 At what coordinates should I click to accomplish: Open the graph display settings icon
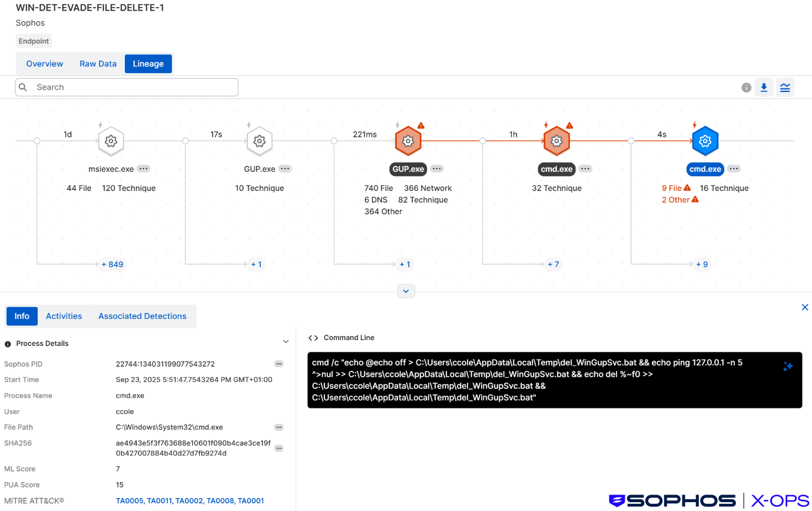[785, 87]
